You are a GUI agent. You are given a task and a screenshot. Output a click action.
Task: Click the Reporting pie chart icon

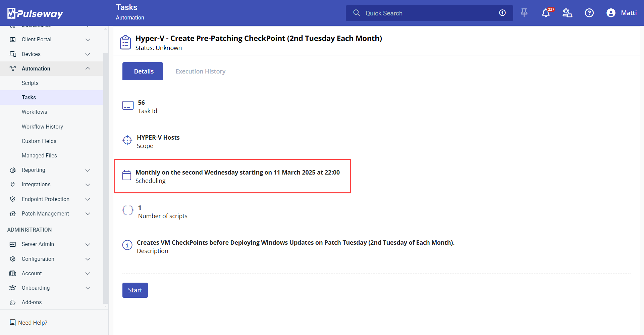pos(13,170)
